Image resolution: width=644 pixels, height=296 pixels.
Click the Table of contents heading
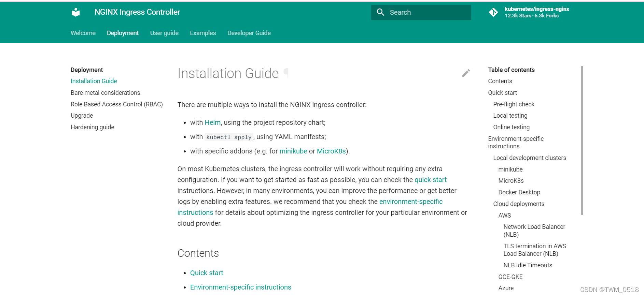tap(511, 70)
